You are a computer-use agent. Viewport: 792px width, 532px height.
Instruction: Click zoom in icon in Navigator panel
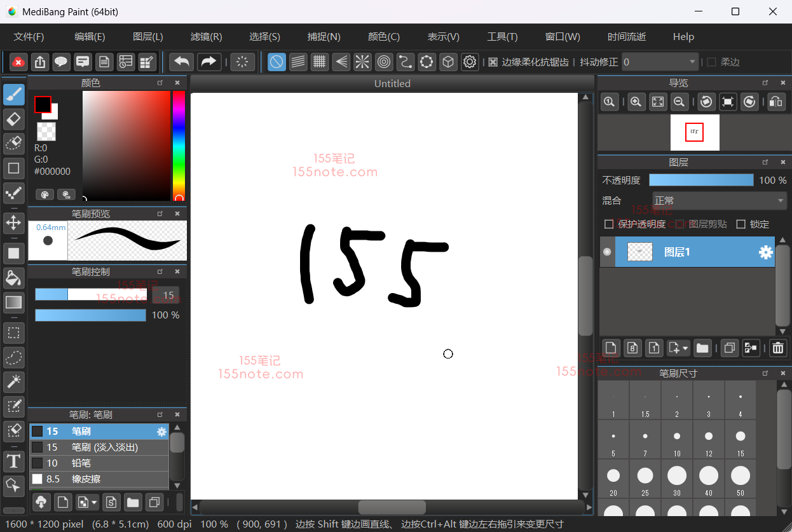(x=636, y=102)
